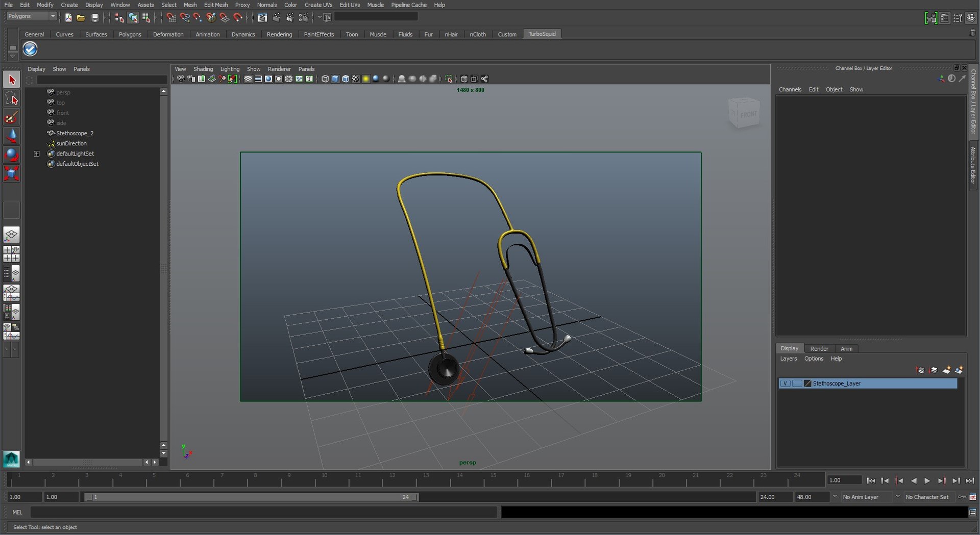Image resolution: width=980 pixels, height=535 pixels.
Task: Toggle visibility V box of Stethoscope_Layer
Action: click(785, 384)
